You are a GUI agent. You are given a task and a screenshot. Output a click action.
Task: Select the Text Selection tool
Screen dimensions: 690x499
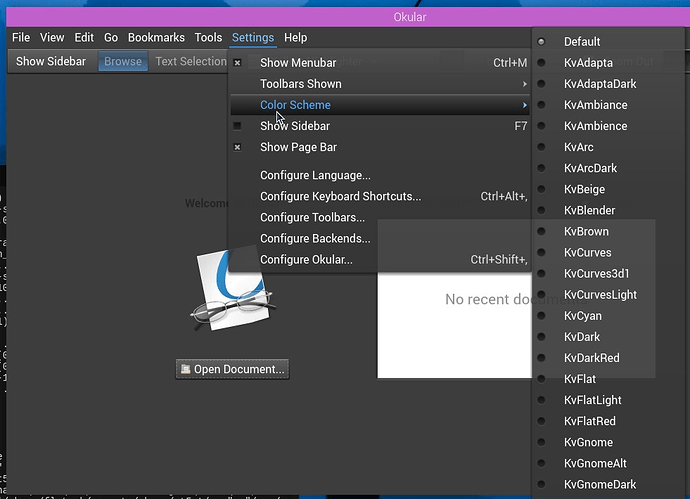pos(191,61)
